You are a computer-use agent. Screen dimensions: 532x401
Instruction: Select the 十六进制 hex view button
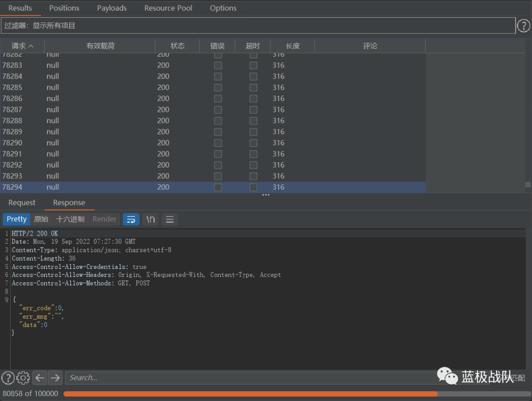click(x=70, y=219)
